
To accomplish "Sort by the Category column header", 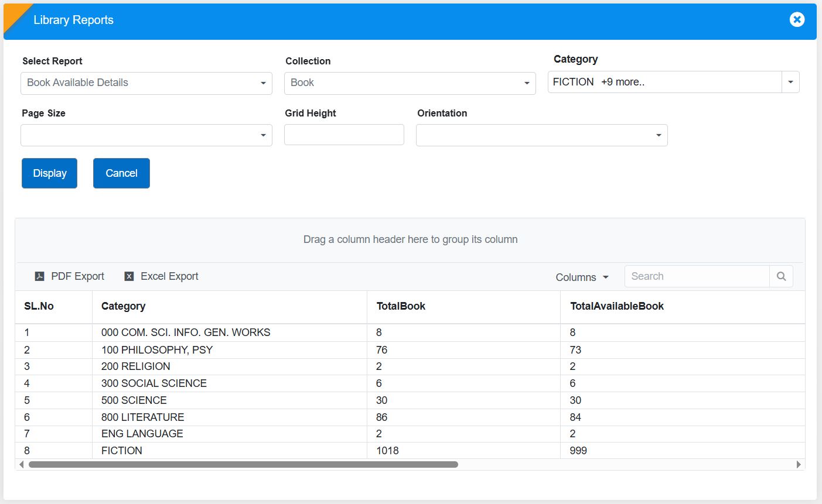I will click(x=123, y=306).
